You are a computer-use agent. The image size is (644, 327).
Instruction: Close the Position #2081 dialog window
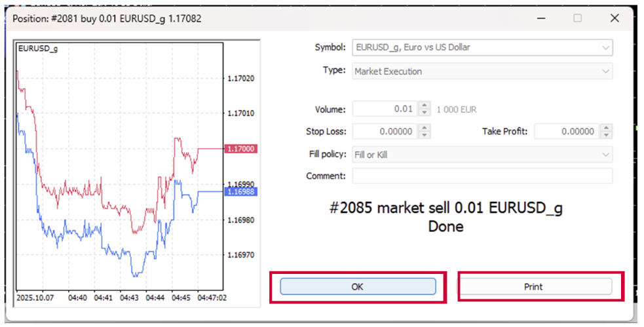[x=614, y=18]
